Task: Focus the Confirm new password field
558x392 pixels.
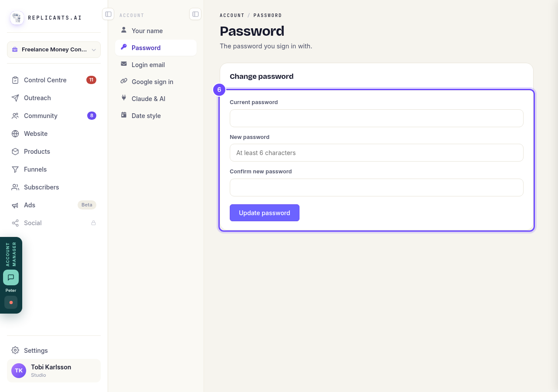Action: point(377,187)
